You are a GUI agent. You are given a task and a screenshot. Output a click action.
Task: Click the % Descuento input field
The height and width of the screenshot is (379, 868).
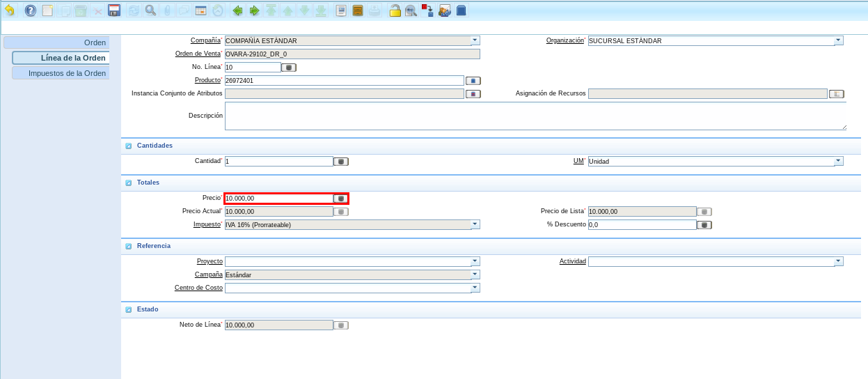(642, 225)
